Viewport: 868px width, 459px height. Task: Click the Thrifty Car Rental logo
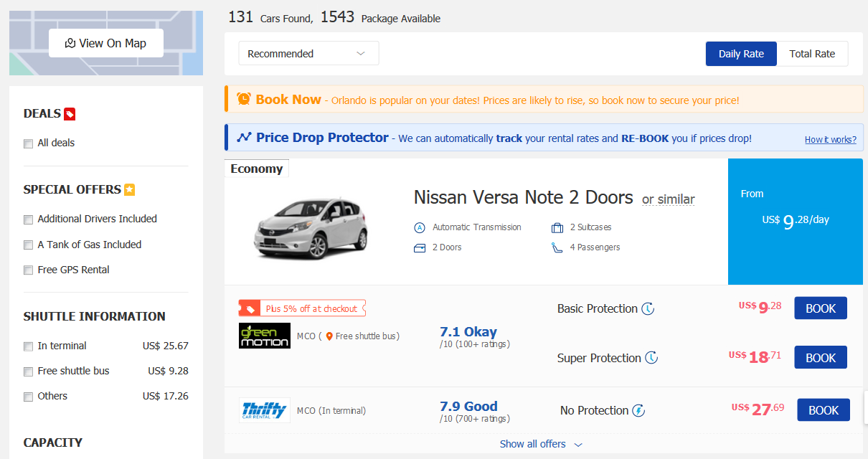[265, 410]
